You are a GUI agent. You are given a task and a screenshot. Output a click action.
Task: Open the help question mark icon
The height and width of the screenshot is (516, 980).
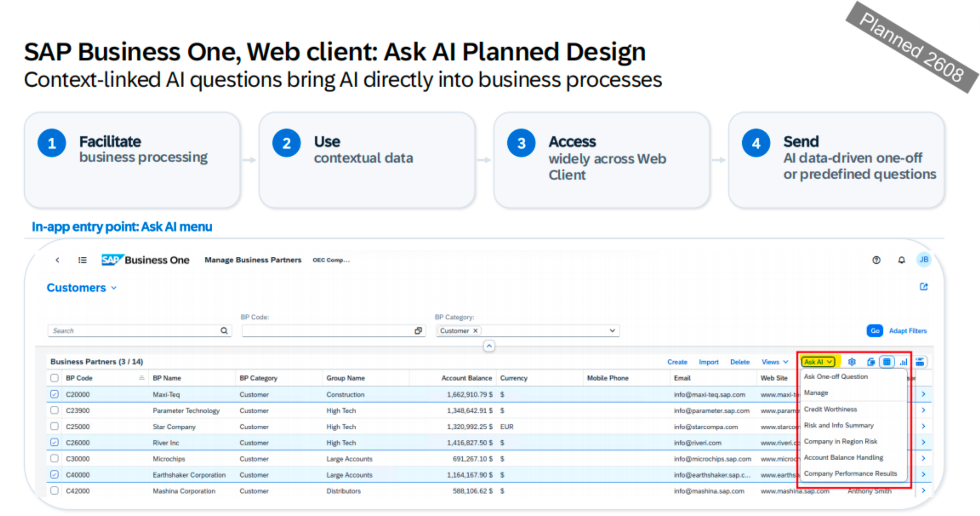tap(876, 260)
